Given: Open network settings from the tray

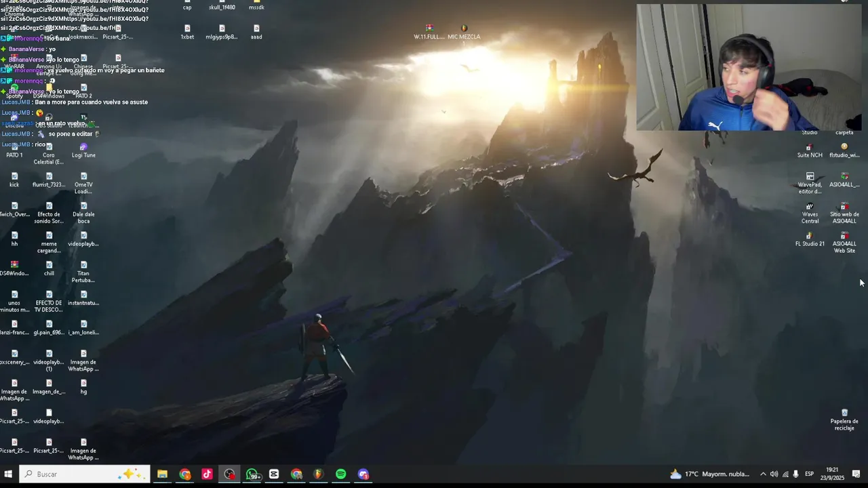Looking at the screenshot, I should [x=785, y=474].
